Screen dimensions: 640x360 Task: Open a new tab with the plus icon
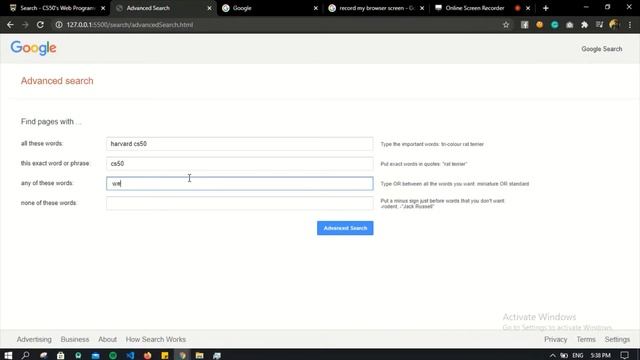[x=546, y=8]
